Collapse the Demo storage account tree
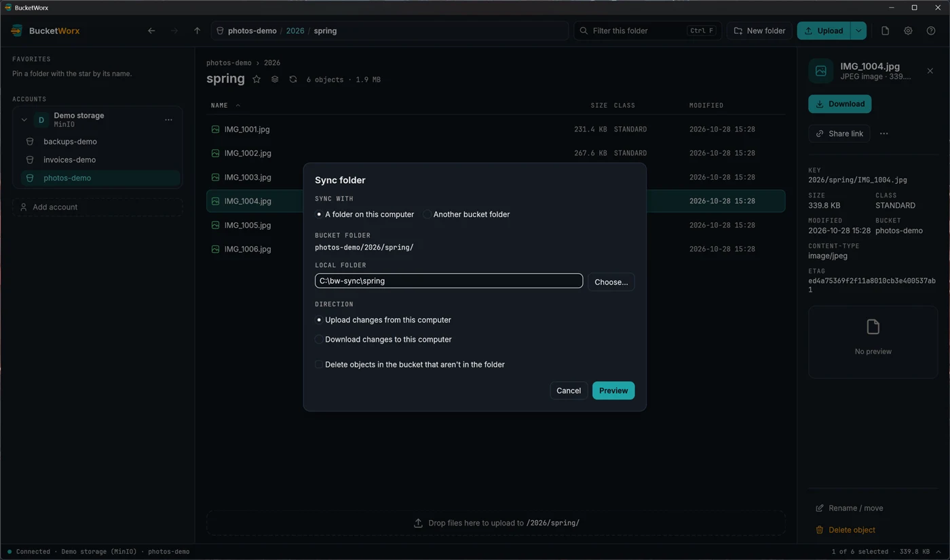 pyautogui.click(x=24, y=120)
